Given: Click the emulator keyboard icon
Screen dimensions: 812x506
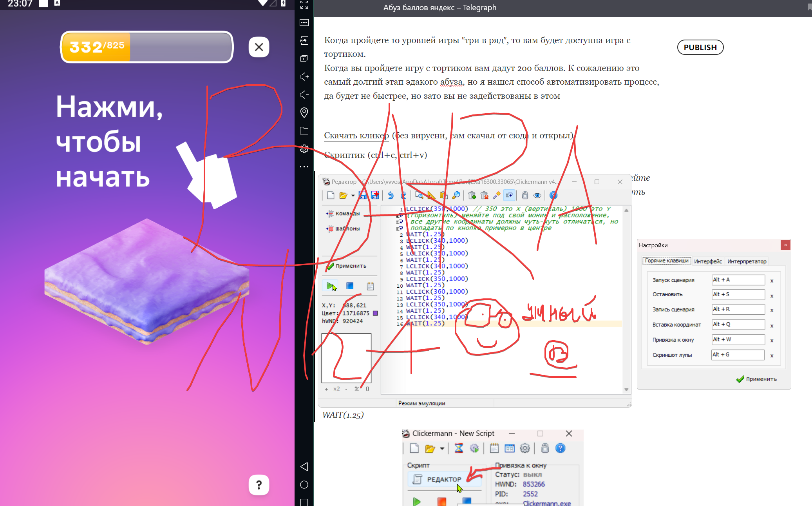Looking at the screenshot, I should (304, 23).
